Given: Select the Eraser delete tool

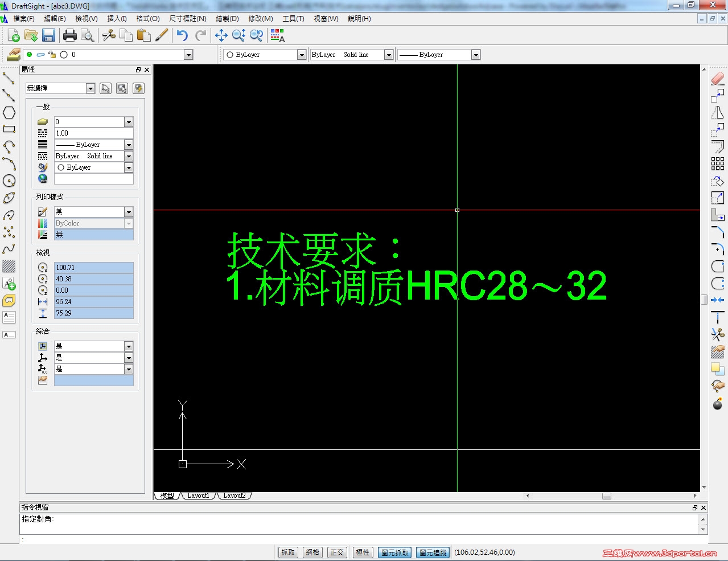Looking at the screenshot, I should [717, 79].
